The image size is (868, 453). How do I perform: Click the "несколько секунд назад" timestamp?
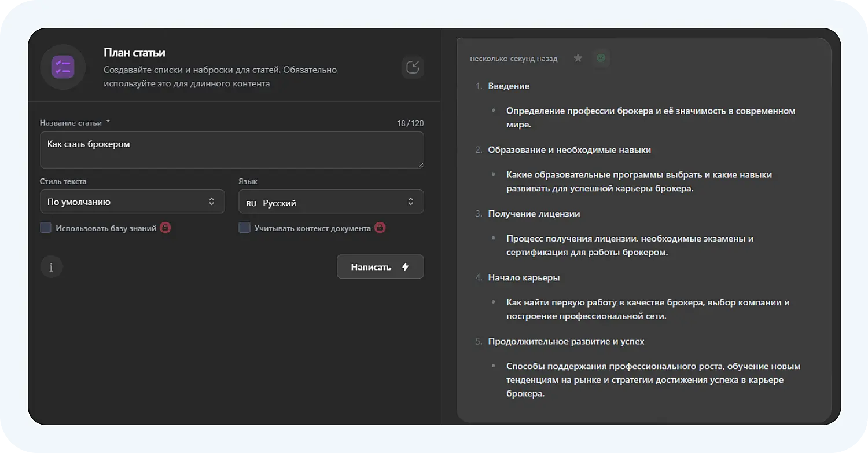click(513, 59)
